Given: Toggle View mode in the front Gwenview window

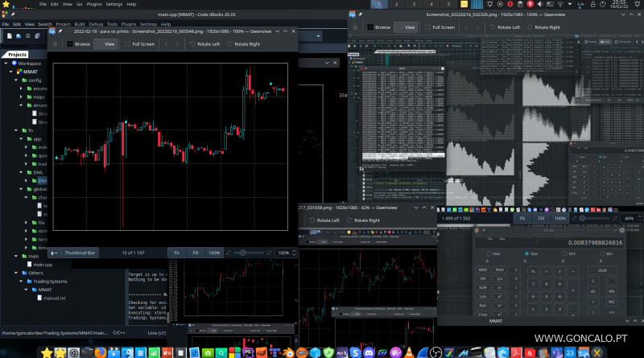Looking at the screenshot, I should (x=105, y=44).
